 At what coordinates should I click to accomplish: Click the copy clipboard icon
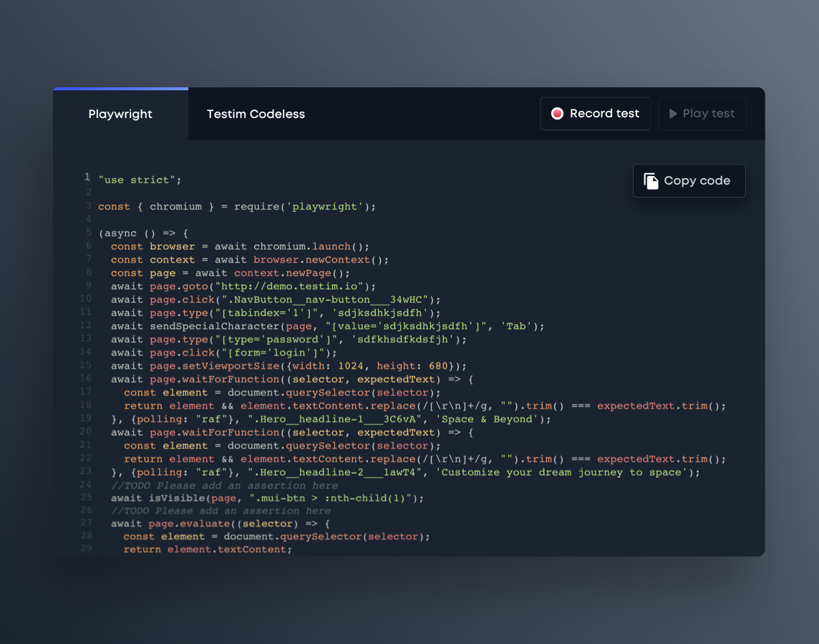[651, 180]
